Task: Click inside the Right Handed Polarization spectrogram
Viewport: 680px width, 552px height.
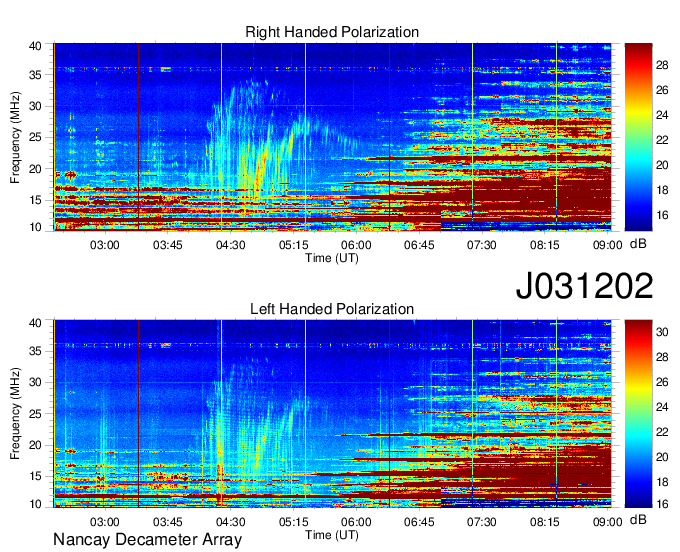Action: tap(332, 137)
